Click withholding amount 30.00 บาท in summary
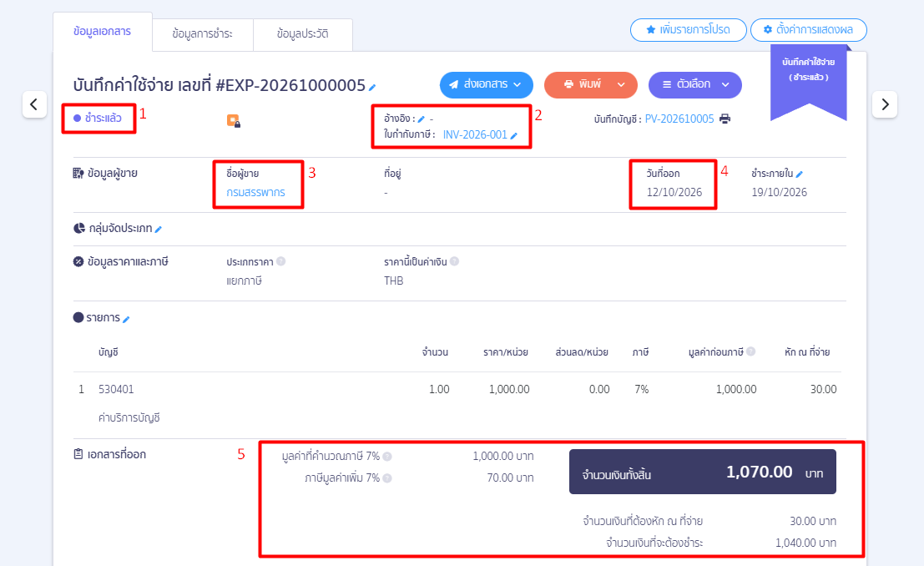 813,521
